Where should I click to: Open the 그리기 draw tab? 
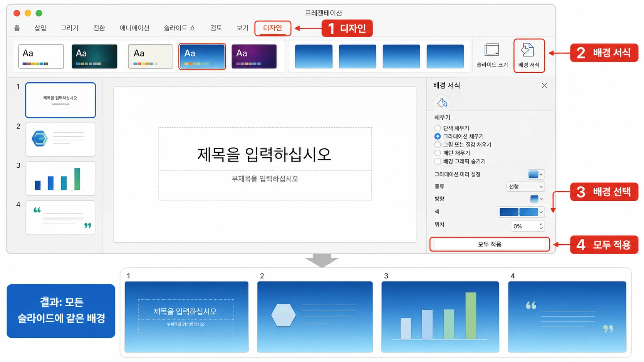70,28
